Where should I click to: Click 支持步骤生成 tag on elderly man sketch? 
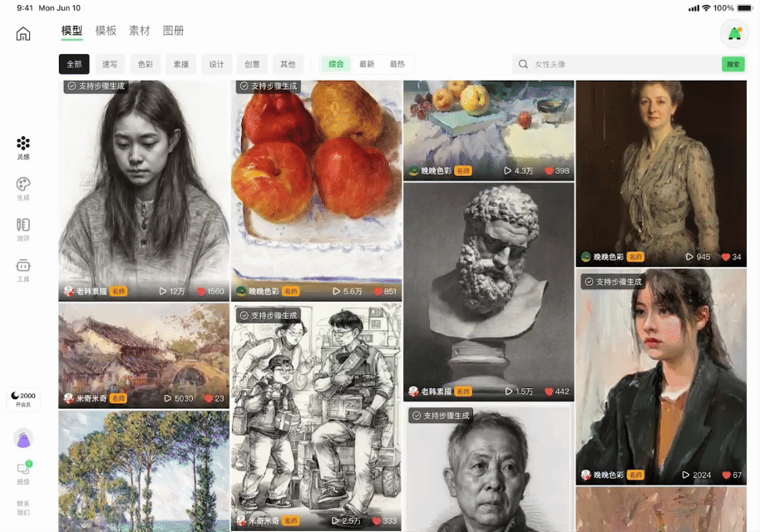pyautogui.click(x=441, y=416)
